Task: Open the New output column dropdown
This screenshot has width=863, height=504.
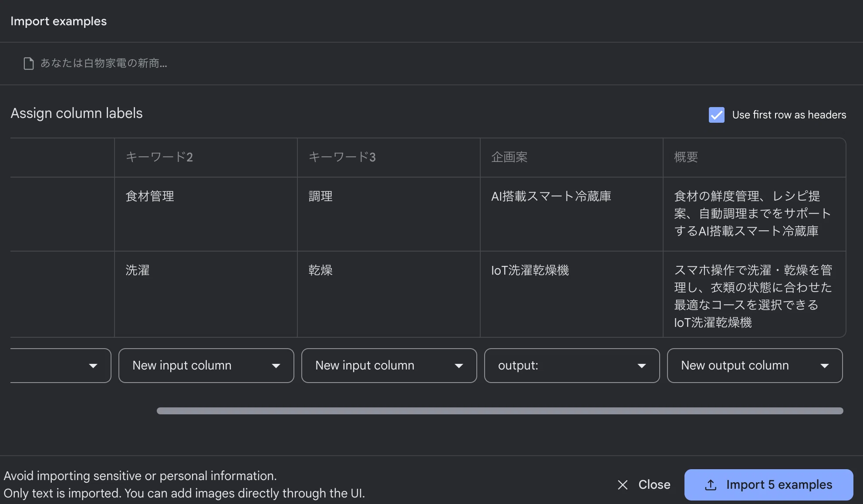Action: pos(755,366)
